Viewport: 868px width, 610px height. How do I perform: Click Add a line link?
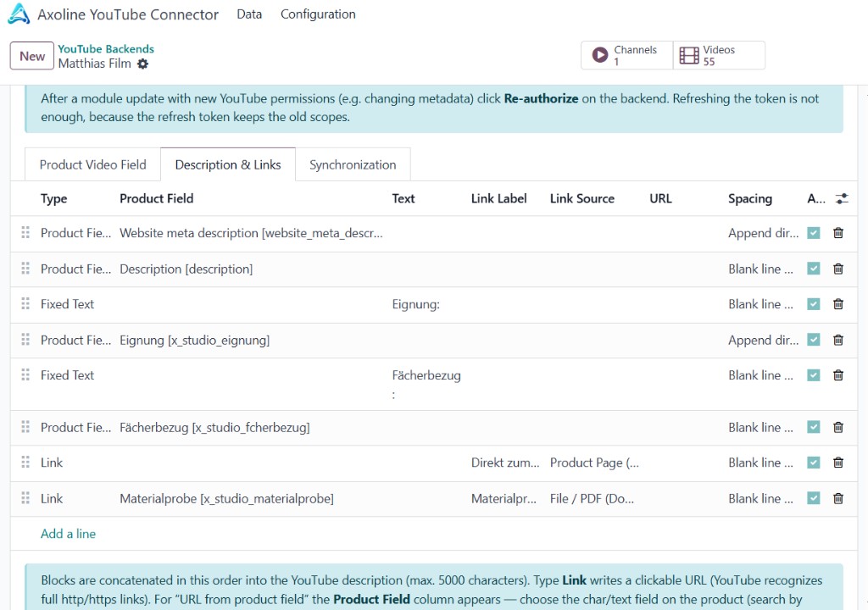68,534
